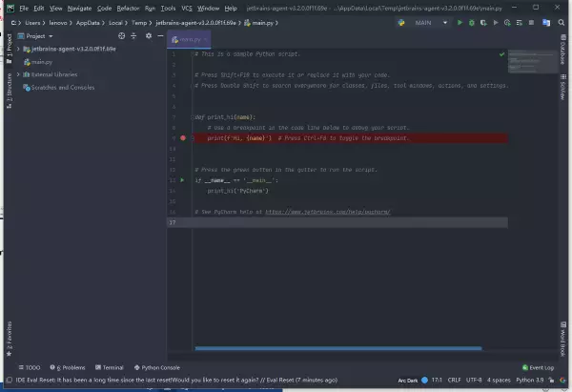572x392 pixels.
Task: Start debugging with the green bug icon
Action: coord(471,23)
